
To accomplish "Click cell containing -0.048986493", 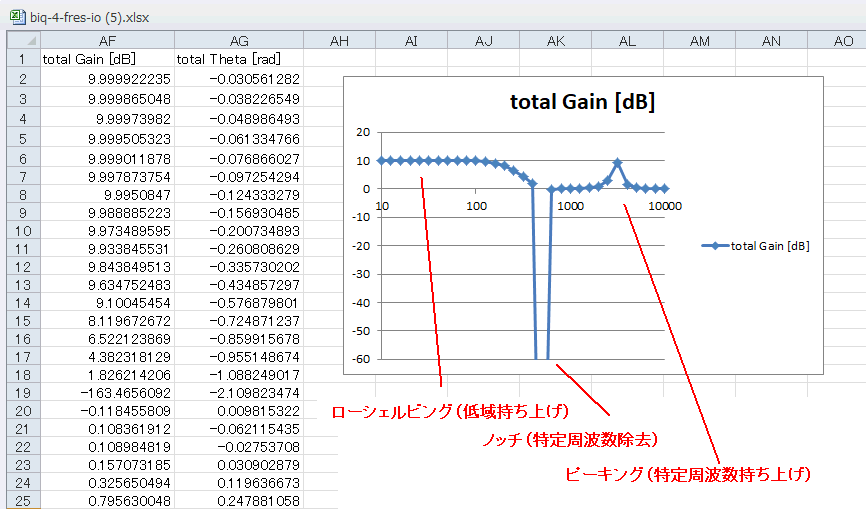I will 239,119.
